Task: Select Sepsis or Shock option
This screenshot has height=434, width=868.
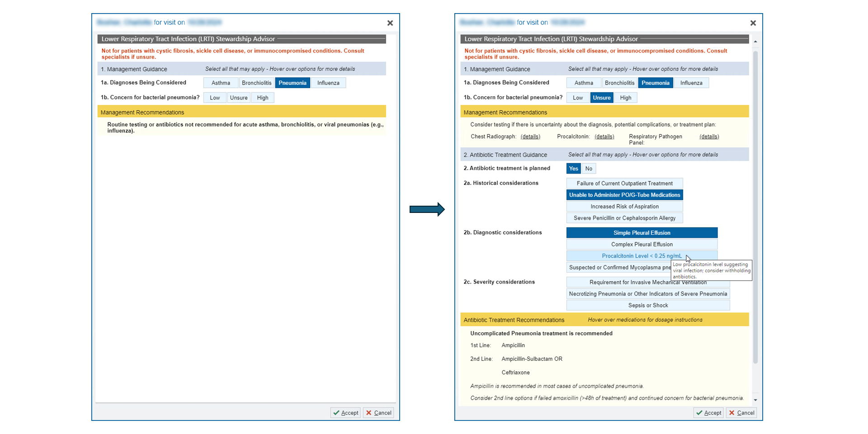Action: (648, 306)
